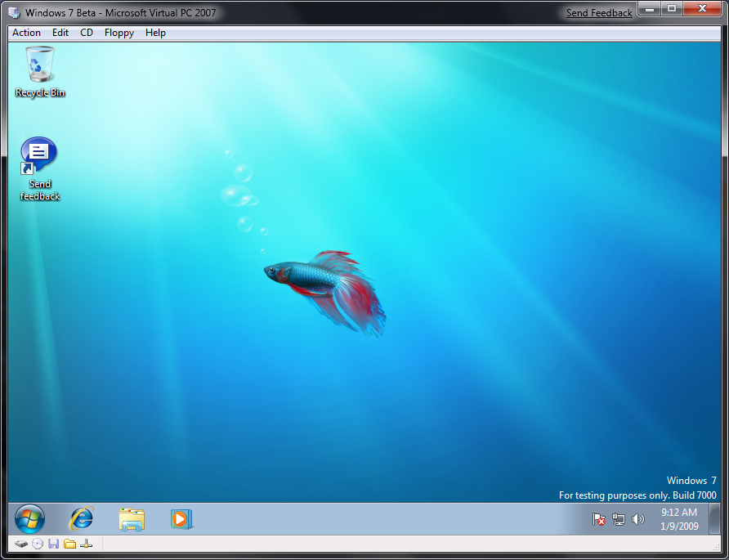The width and height of the screenshot is (729, 560).
Task: Open the Edit menu
Action: point(60,33)
